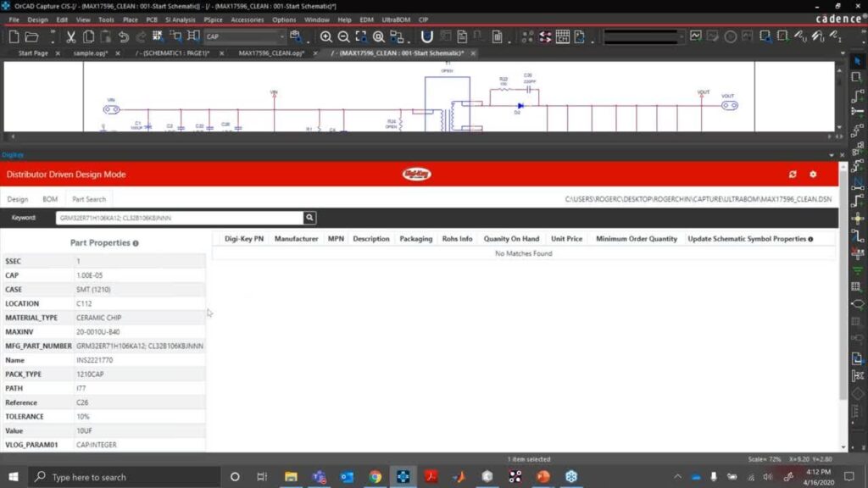Screen dimensions: 868x488
Task: Click the taskbar search box
Action: click(x=125, y=477)
